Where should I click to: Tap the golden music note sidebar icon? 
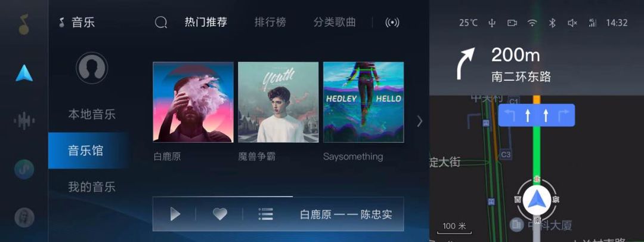24,24
